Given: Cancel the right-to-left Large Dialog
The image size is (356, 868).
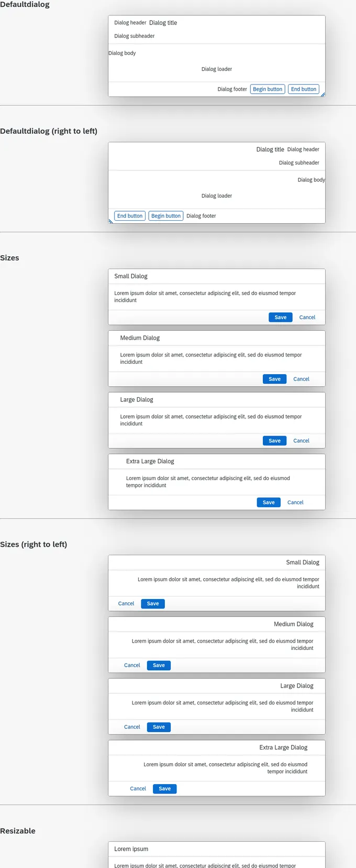Looking at the screenshot, I should 132,727.
